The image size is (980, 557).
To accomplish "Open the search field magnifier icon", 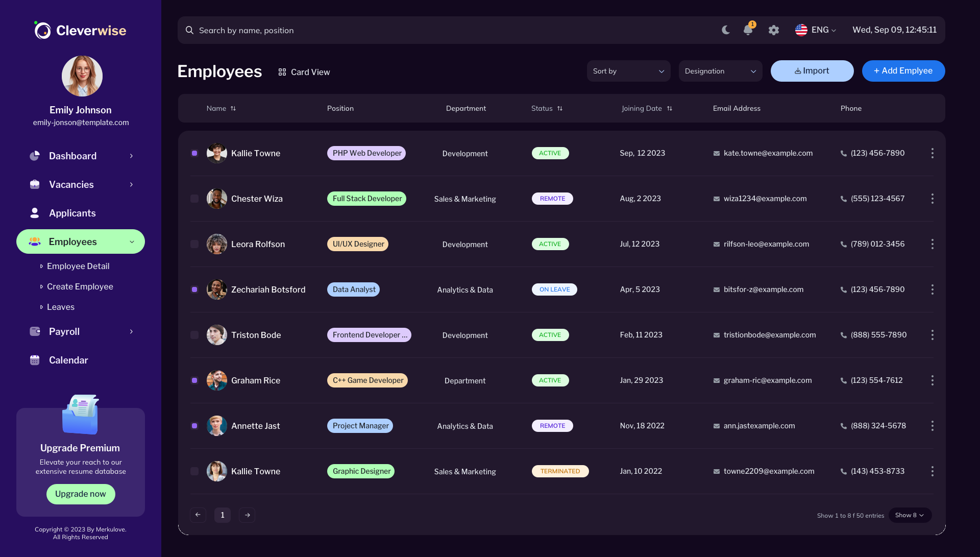I will point(189,30).
